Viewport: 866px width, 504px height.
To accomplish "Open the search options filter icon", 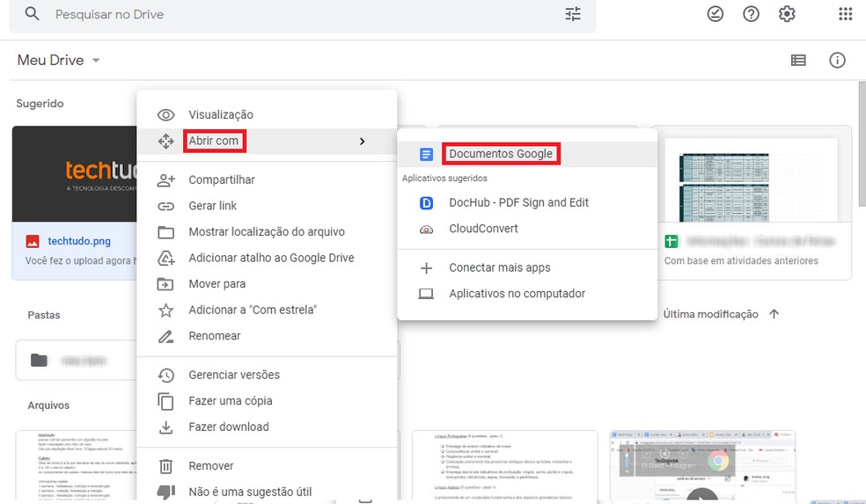I will point(573,14).
